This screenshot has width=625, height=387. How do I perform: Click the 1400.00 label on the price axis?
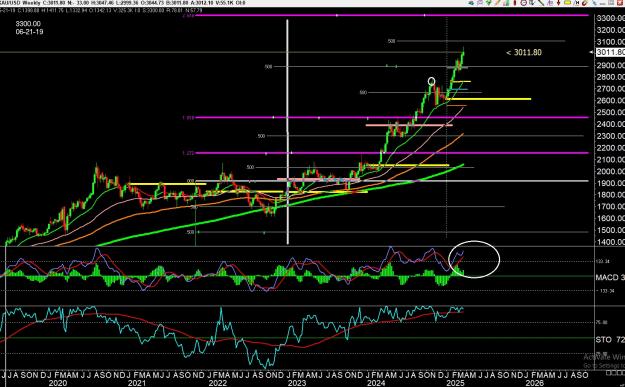click(610, 242)
